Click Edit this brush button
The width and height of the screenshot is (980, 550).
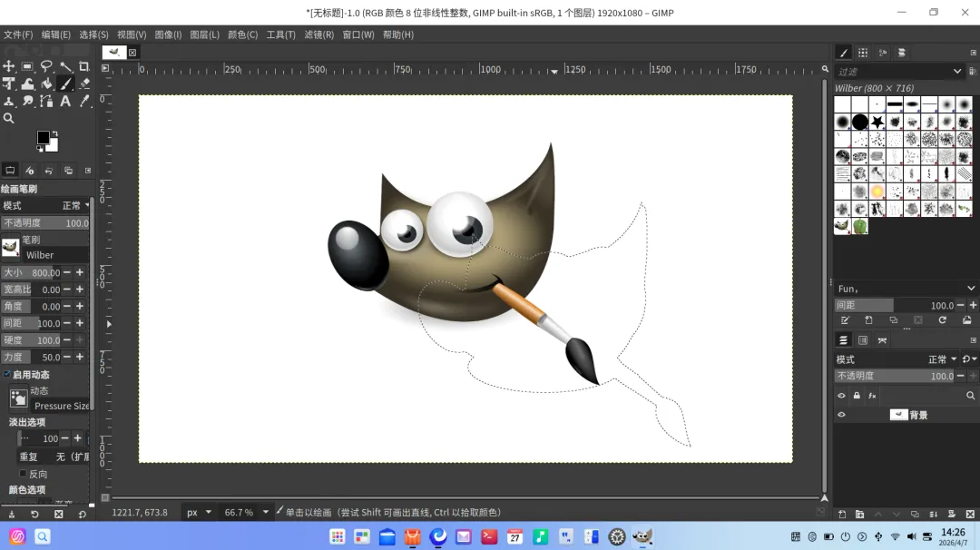click(x=845, y=320)
